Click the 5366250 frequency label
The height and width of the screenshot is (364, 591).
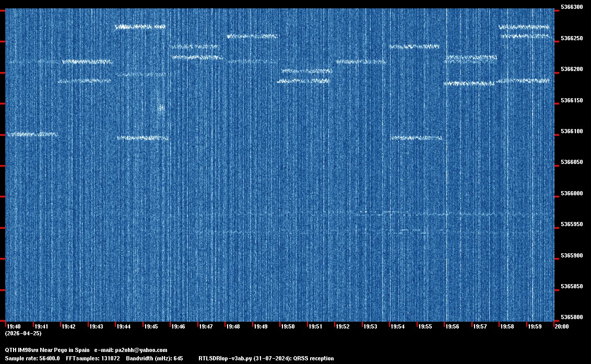572,38
